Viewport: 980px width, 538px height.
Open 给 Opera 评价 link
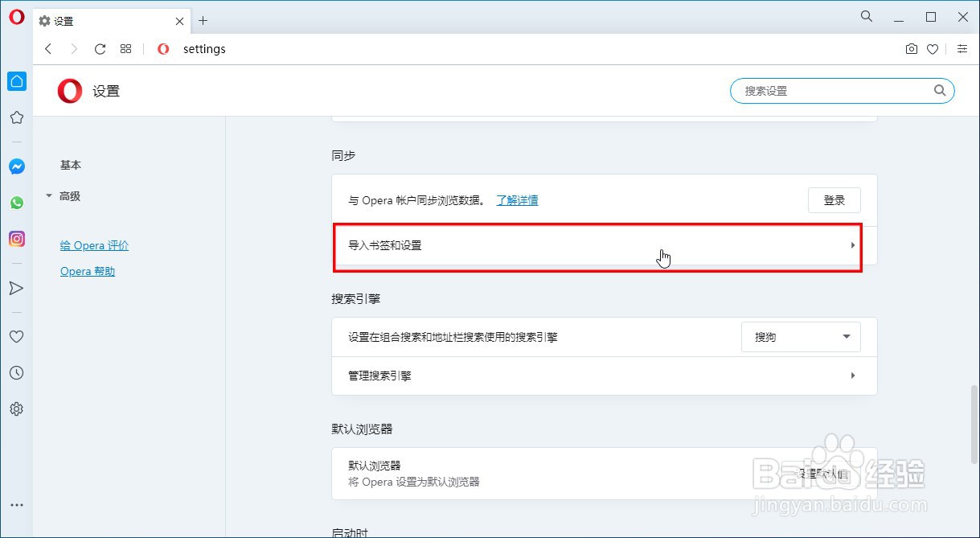(94, 246)
